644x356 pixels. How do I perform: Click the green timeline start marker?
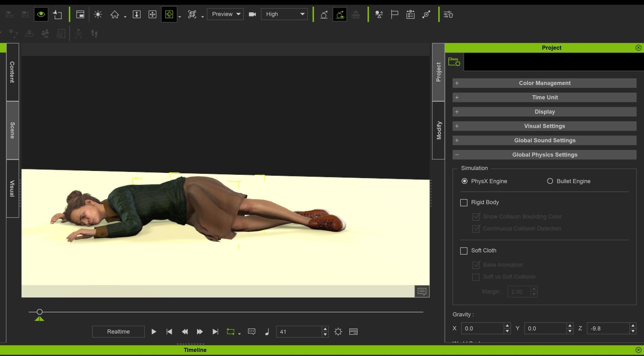pyautogui.click(x=39, y=319)
